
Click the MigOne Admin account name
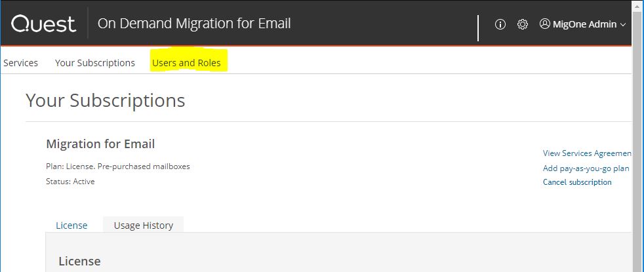[585, 24]
